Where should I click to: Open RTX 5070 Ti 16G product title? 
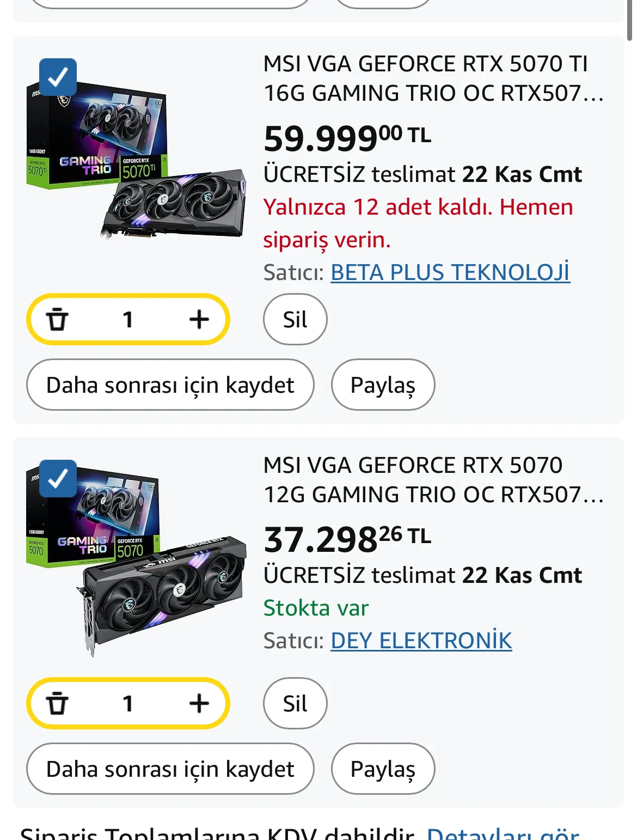point(433,78)
